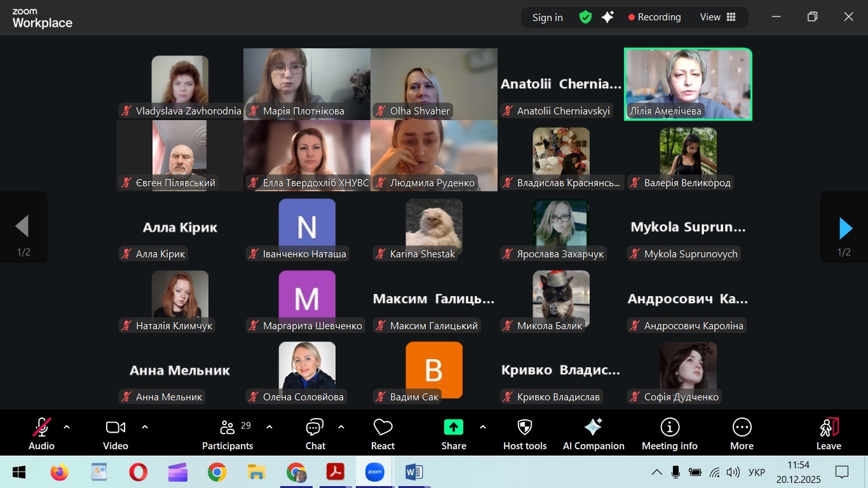Screen dimensions: 868x488
Task: Click the green encryption shield icon
Action: pos(585,17)
